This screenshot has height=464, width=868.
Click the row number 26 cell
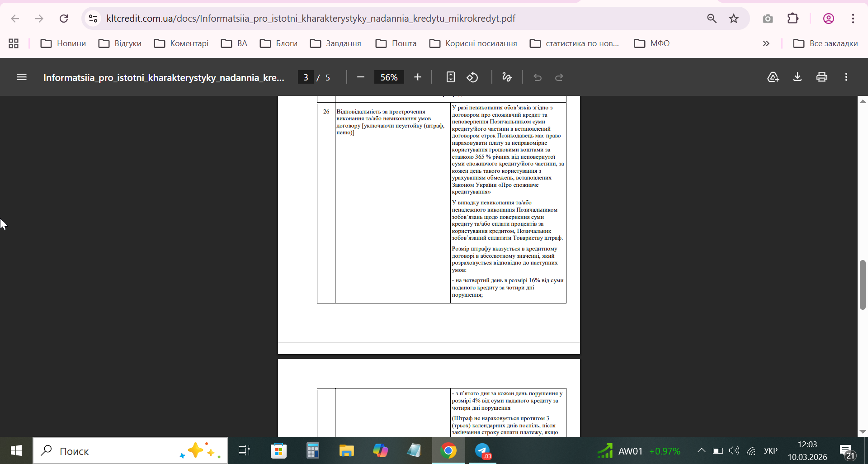pos(326,203)
